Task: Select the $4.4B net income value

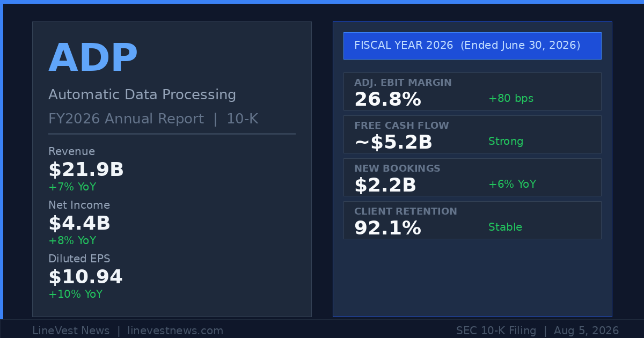Action: [79, 223]
